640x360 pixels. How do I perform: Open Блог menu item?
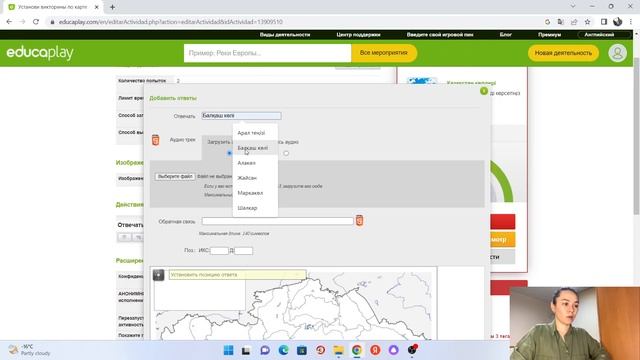tap(506, 35)
